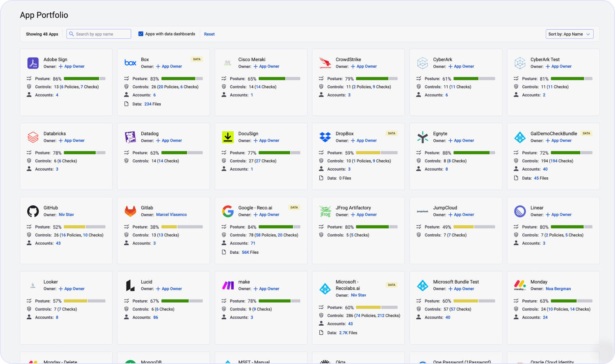Click the Gitlab fox logo

coord(130,211)
